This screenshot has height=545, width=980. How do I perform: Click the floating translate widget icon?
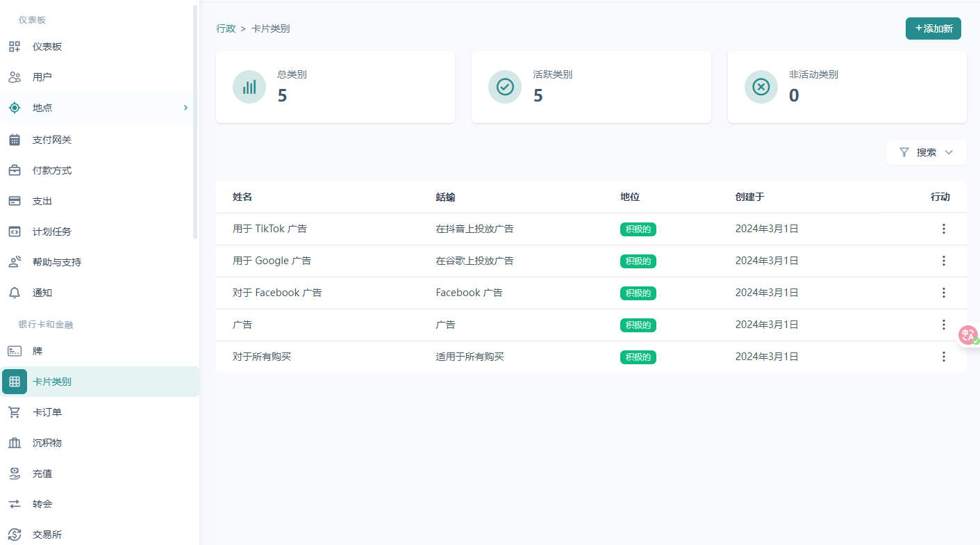[968, 336]
